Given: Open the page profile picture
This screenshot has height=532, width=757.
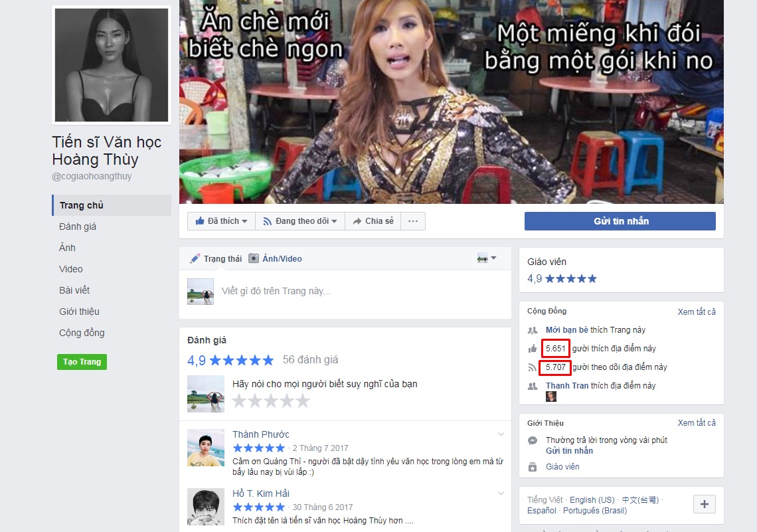Looking at the screenshot, I should [x=112, y=65].
